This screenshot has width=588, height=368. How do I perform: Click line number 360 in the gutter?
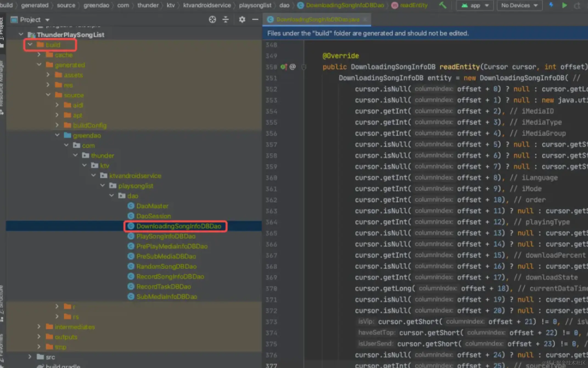coord(271,178)
